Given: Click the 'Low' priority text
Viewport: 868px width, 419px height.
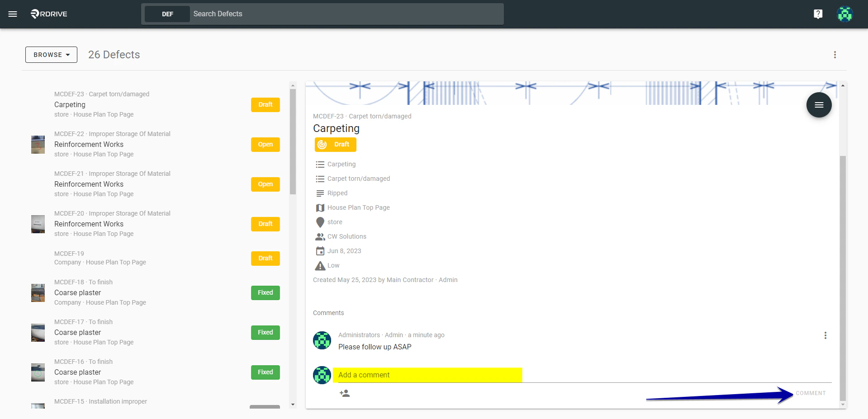Looking at the screenshot, I should 333,266.
